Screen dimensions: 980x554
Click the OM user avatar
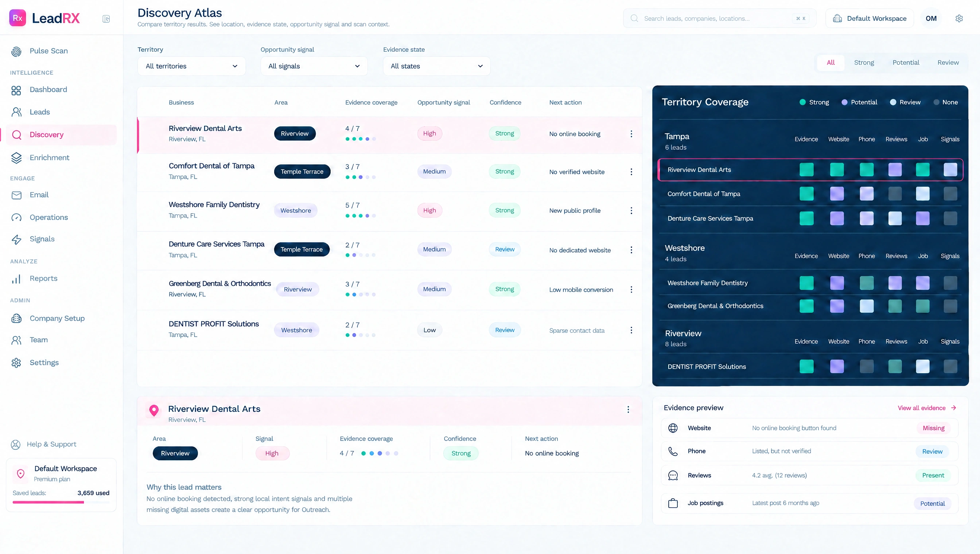point(931,18)
